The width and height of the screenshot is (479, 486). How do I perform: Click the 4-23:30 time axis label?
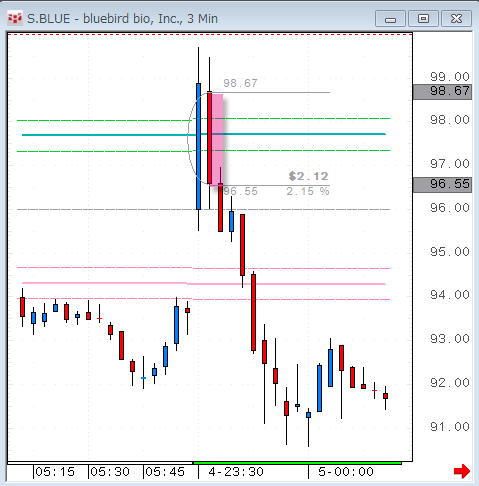pyautogui.click(x=236, y=472)
